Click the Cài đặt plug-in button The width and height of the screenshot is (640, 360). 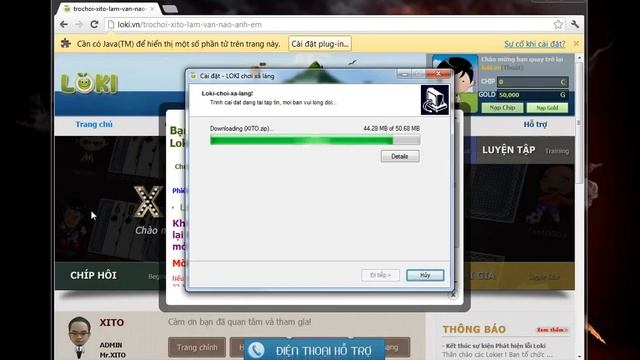320,44
